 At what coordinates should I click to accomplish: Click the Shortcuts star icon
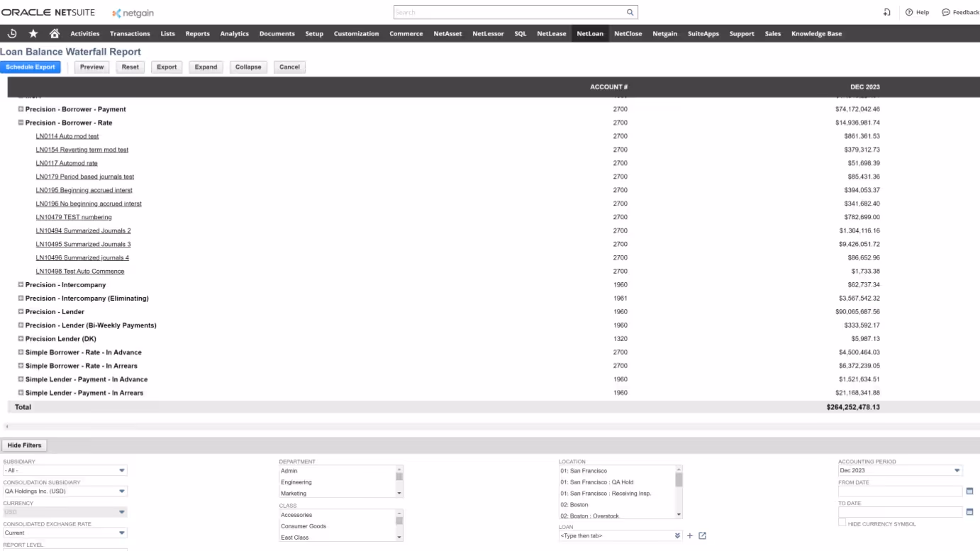(31, 33)
